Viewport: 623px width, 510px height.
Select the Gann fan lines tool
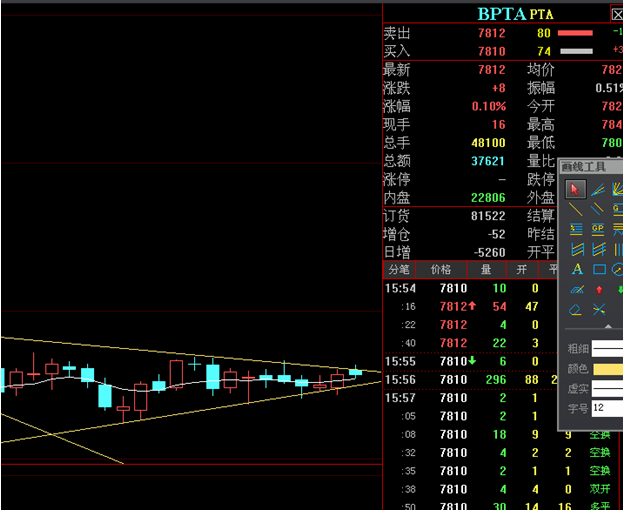click(618, 189)
